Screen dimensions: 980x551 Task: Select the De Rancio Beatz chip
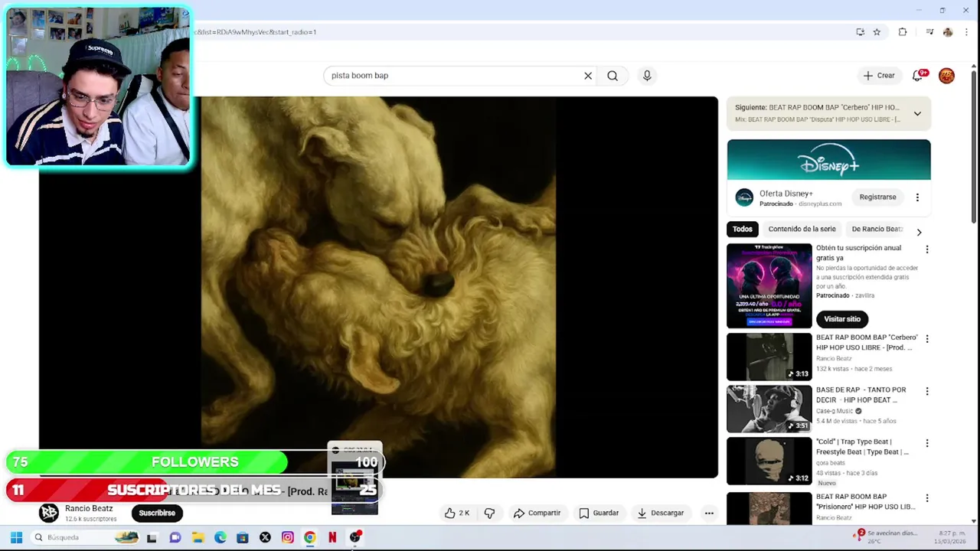point(877,229)
